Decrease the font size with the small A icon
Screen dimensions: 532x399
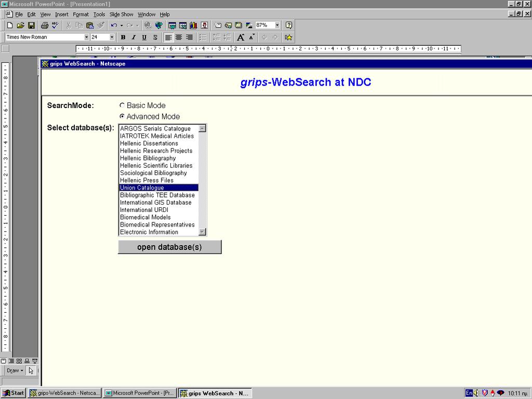[x=251, y=37]
